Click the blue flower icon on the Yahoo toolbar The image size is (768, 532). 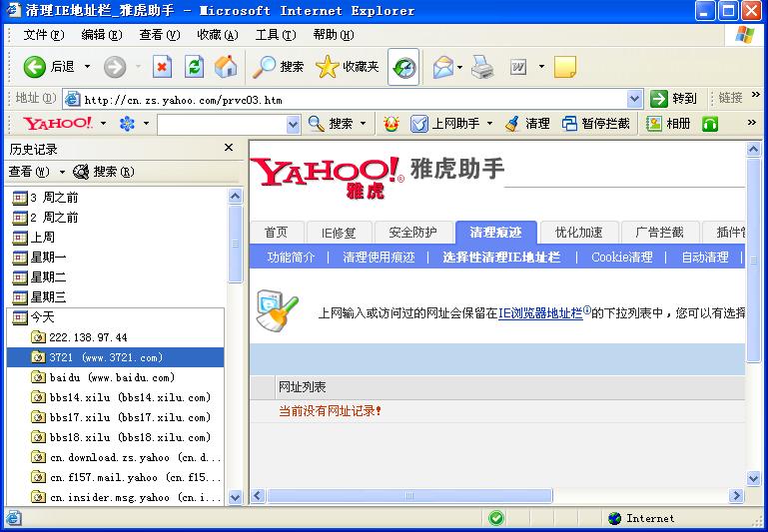(x=127, y=124)
